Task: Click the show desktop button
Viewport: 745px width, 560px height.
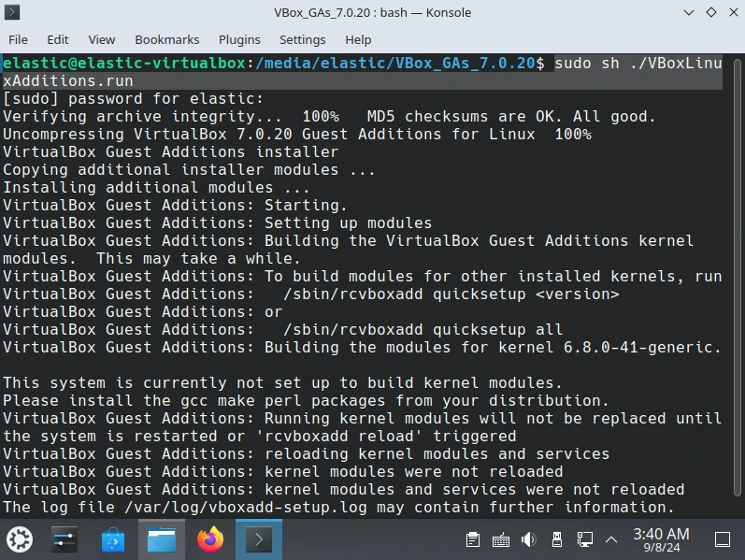Action: pyautogui.click(x=723, y=539)
